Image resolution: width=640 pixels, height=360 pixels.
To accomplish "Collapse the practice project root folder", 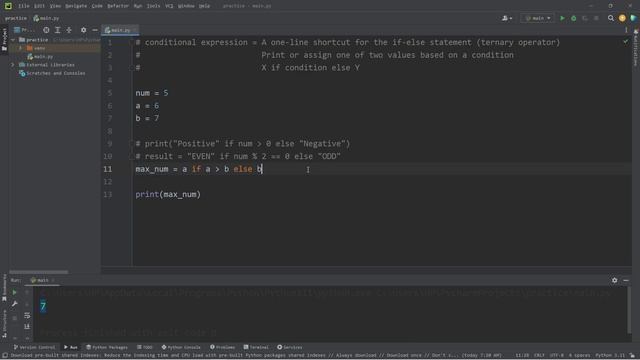I will click(x=13, y=40).
